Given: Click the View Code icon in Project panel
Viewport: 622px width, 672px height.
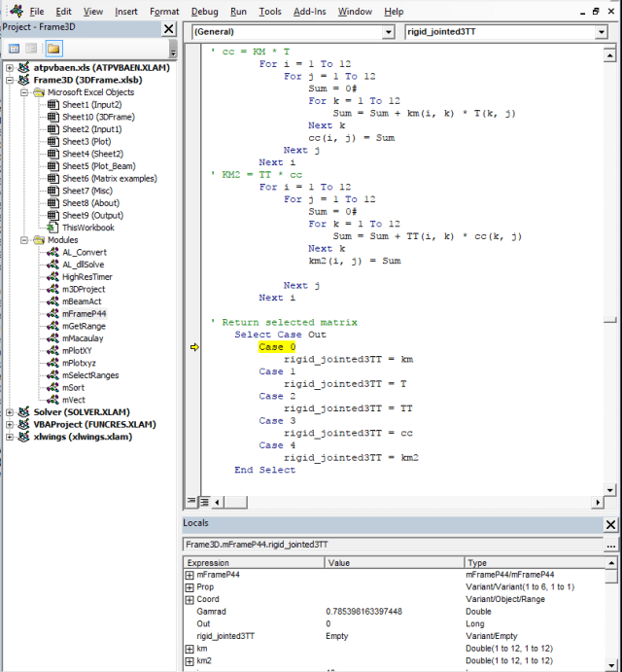Looking at the screenshot, I should 15,48.
